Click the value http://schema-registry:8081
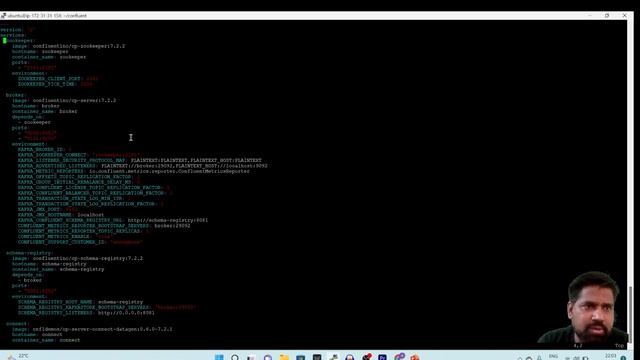Viewport: 640px width, 360px height. (168, 220)
